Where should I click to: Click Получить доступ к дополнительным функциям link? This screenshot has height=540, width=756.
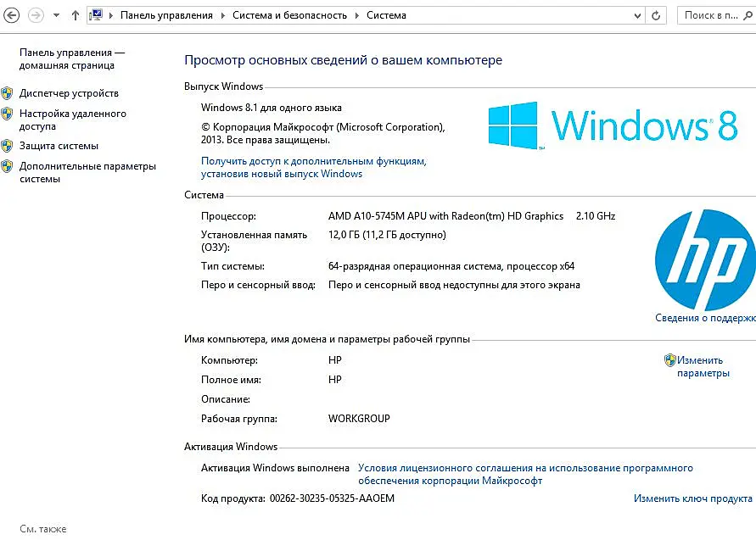tap(313, 167)
